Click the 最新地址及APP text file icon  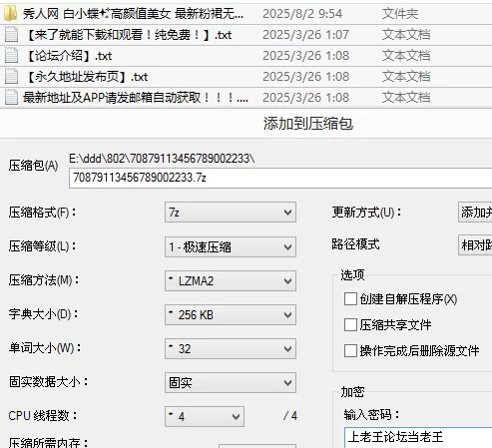click(11, 98)
